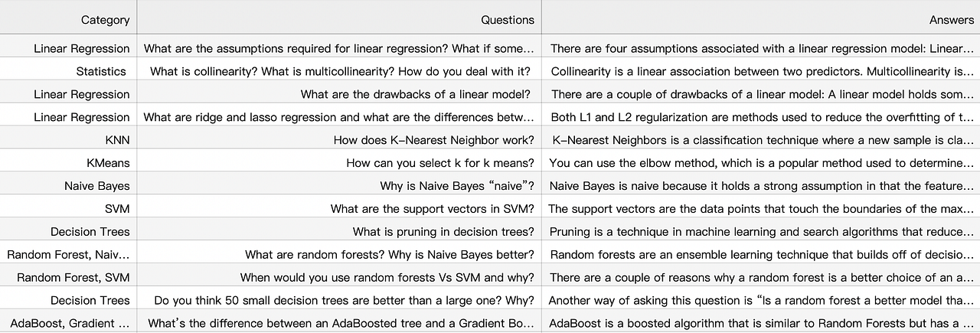
Task: Click the drawbacks of a linear model question
Action: 416,94
